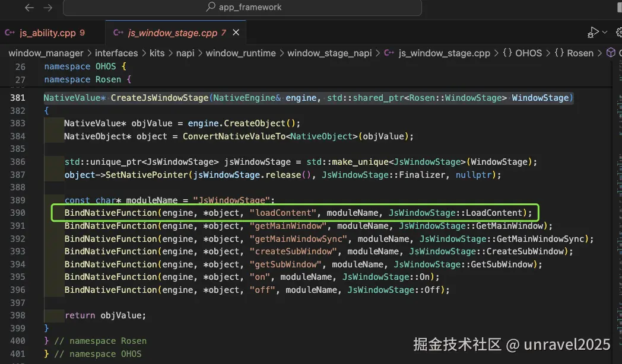
Task: Click line number 398 in the gutter
Action: pos(18,315)
